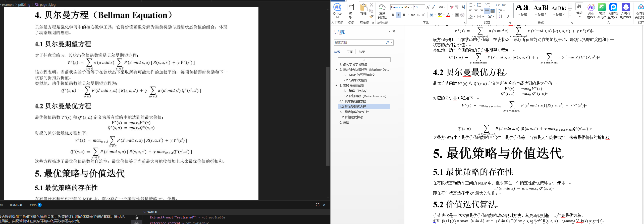Screen dimensions: 644x224
Task: Open the line spacing dropdown
Action: click(x=501, y=11)
